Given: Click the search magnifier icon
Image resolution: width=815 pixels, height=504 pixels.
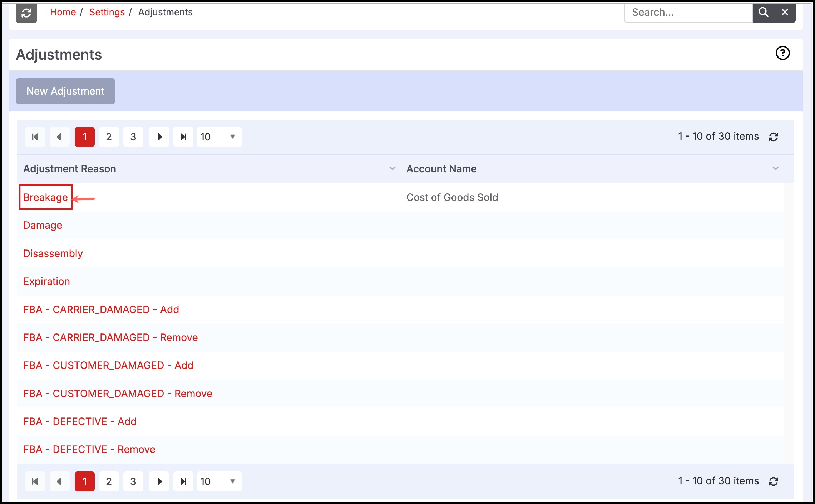Looking at the screenshot, I should click(763, 12).
